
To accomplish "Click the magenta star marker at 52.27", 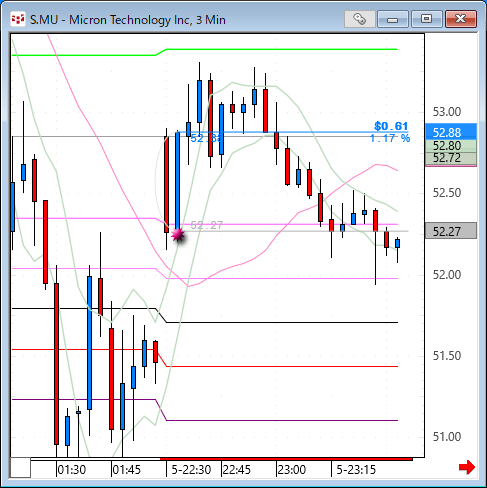I will coord(178,235).
